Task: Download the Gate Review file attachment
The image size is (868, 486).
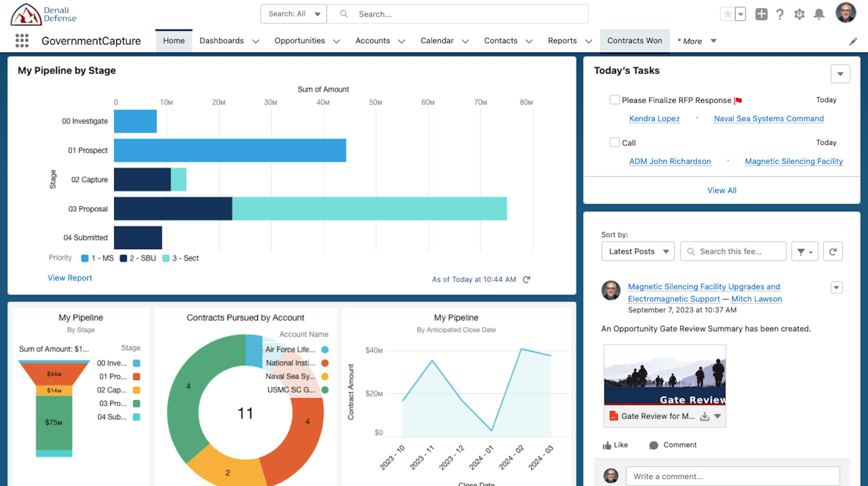Action: tap(705, 416)
